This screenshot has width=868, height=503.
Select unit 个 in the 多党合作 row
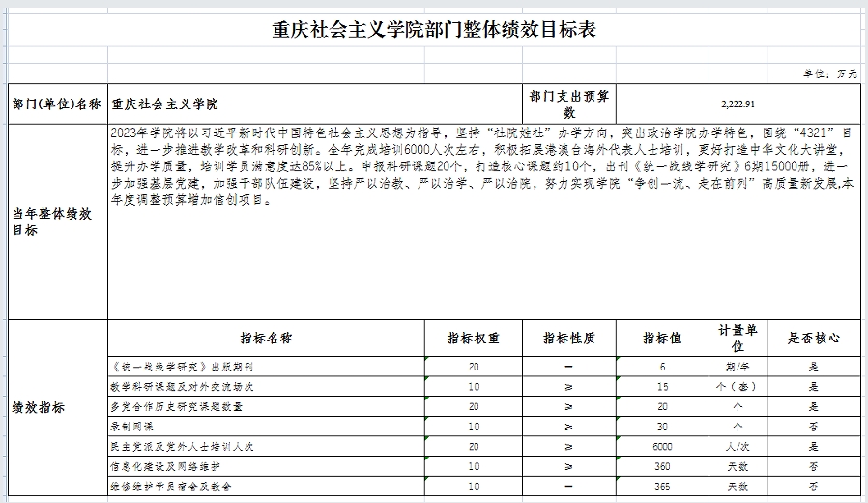(738, 406)
